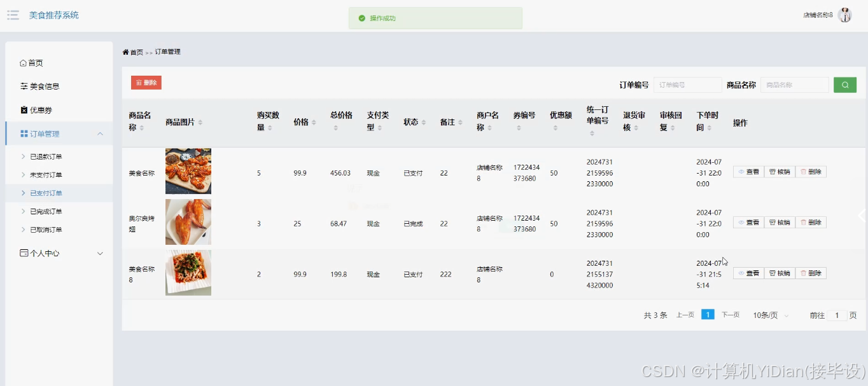Viewport: 868px width, 386px height.
Task: Click the home icon in breadcrumb
Action: pos(126,52)
